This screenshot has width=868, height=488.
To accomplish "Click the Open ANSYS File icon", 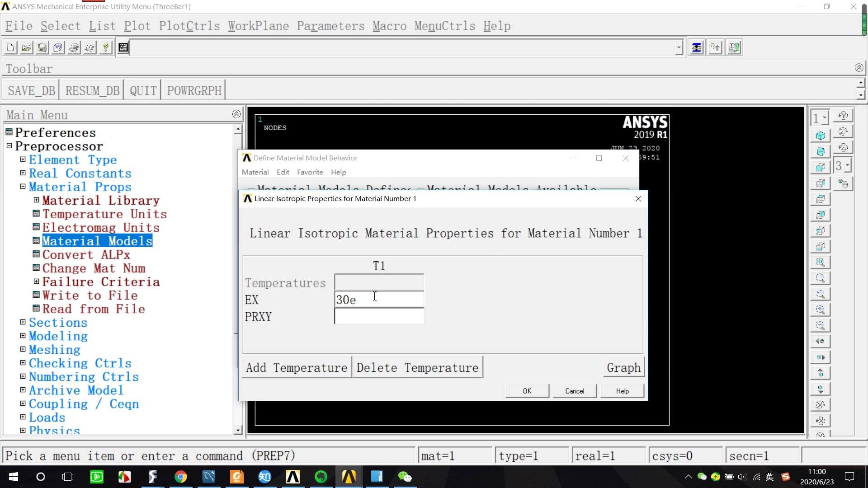I will 26,47.
